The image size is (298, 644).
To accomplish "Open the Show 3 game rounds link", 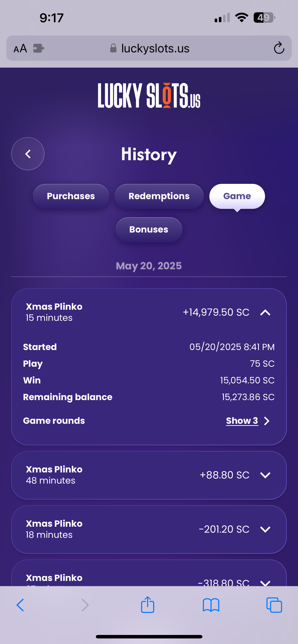I will point(242,421).
